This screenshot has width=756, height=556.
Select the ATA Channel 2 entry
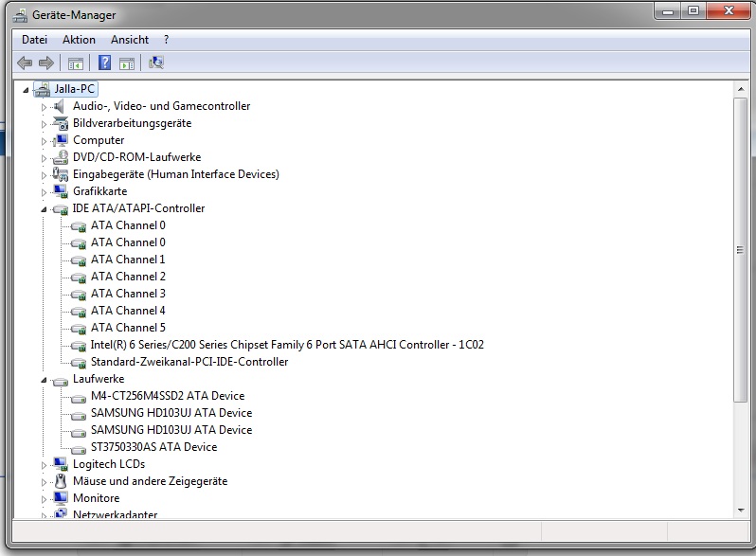128,277
